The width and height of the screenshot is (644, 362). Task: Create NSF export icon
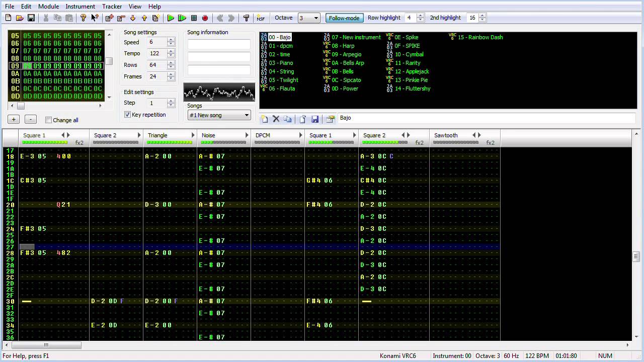pyautogui.click(x=261, y=18)
